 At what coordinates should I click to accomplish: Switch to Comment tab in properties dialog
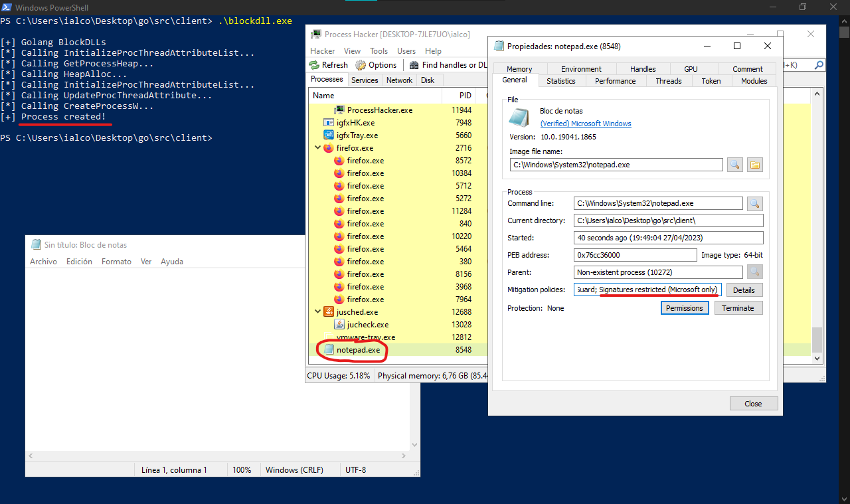748,69
